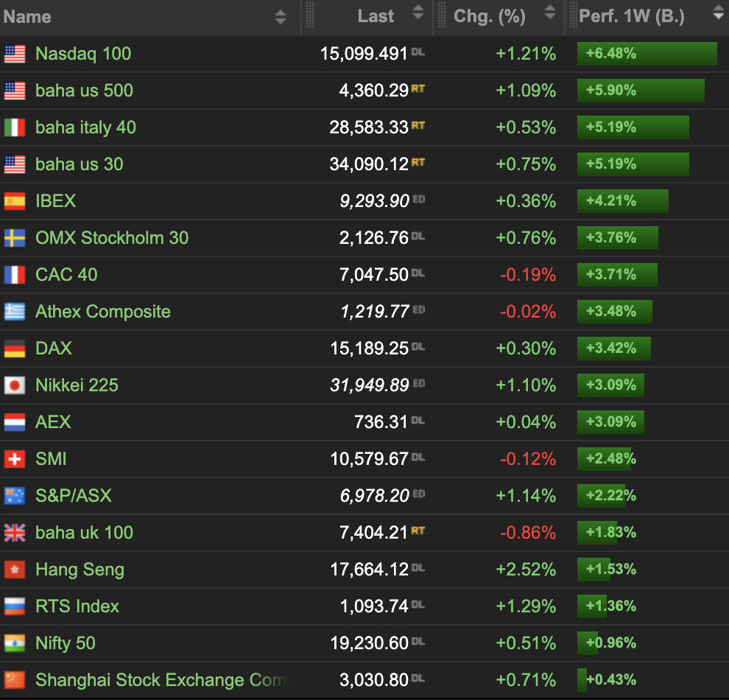The width and height of the screenshot is (729, 700).
Task: Click the UK flag beside baha uk 100
Action: pos(15,533)
